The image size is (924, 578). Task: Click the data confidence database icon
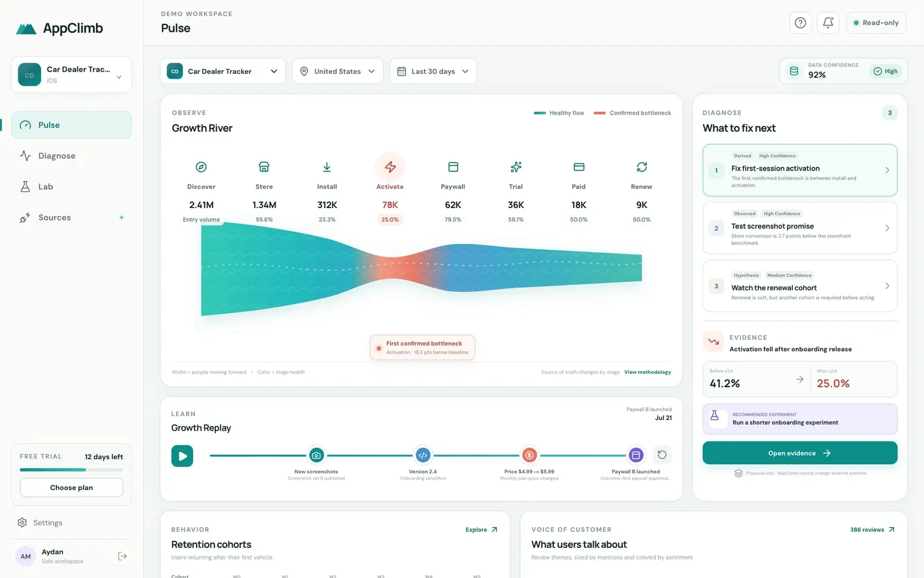[794, 71]
